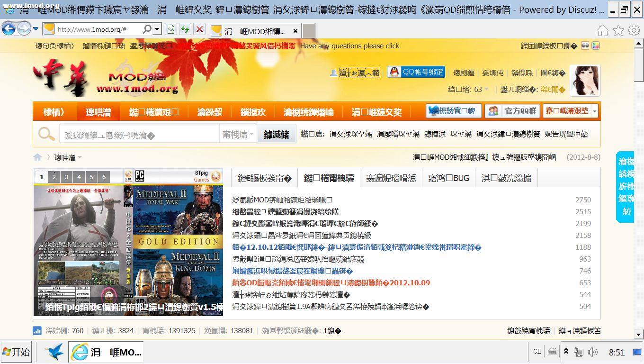
Task: Switch keyboard language via the CH indicator
Action: tap(537, 352)
